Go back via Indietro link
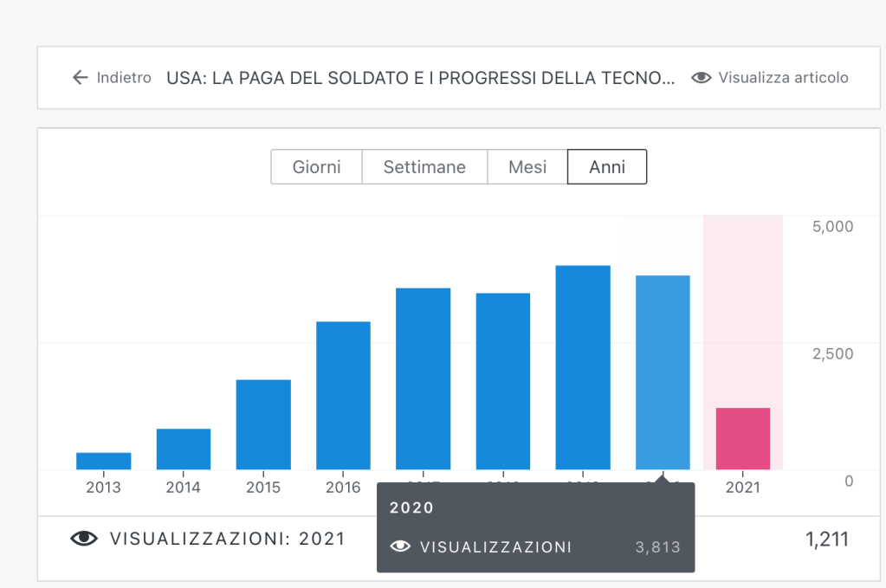This screenshot has width=886, height=588. click(x=123, y=78)
